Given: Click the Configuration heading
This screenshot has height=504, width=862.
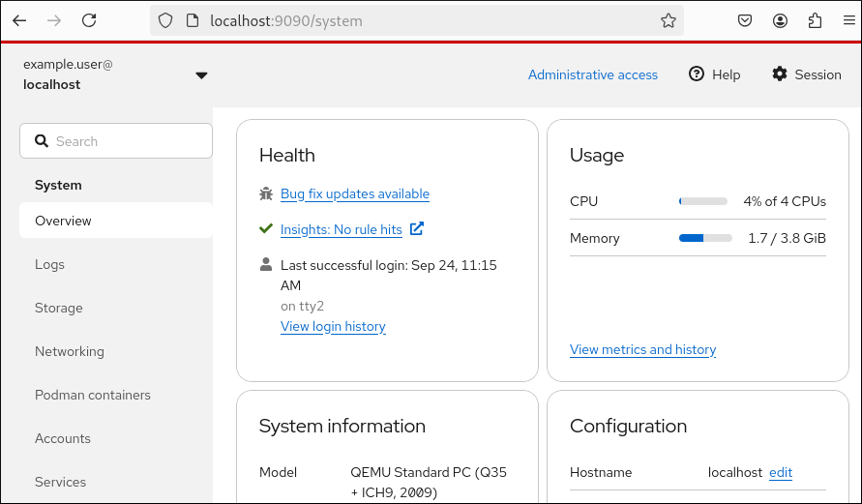Looking at the screenshot, I should click(628, 426).
